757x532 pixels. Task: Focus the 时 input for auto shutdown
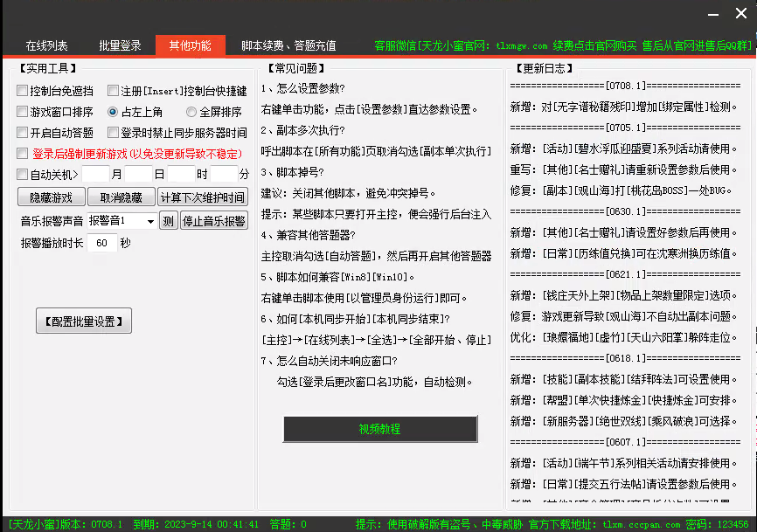181,174
